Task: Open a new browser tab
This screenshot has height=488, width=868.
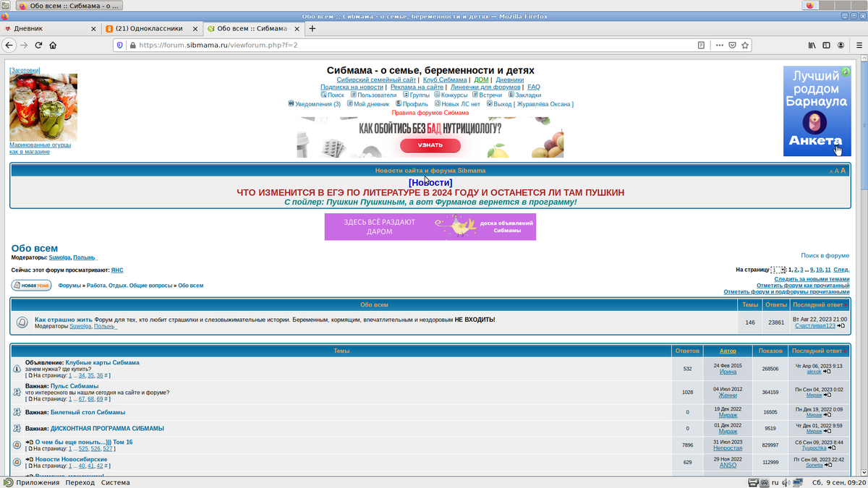Action: (x=312, y=29)
